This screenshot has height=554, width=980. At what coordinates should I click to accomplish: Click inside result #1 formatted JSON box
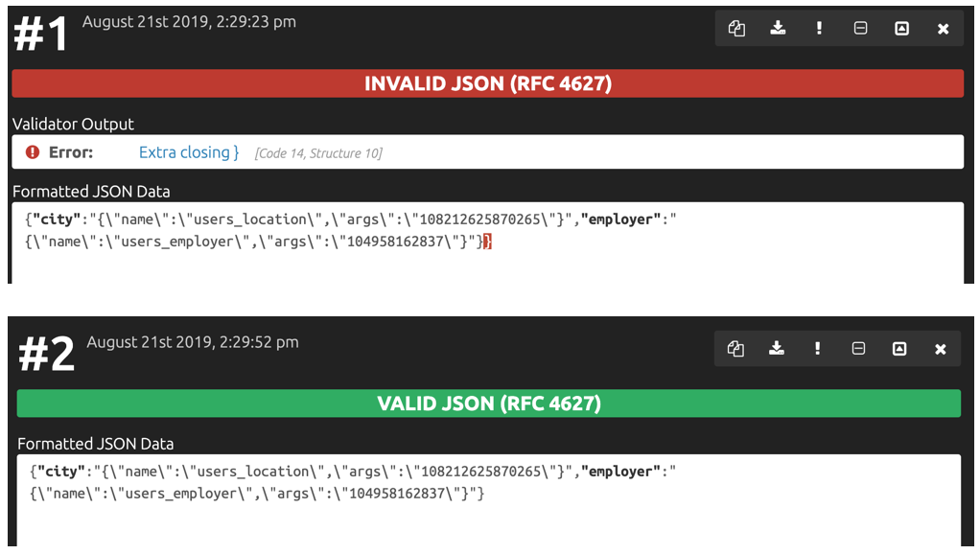(487, 242)
